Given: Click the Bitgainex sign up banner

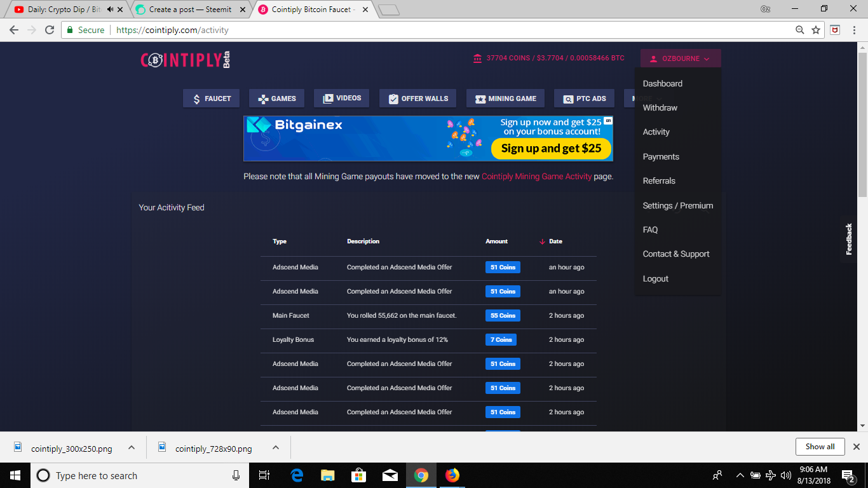Looking at the screenshot, I should [428, 139].
